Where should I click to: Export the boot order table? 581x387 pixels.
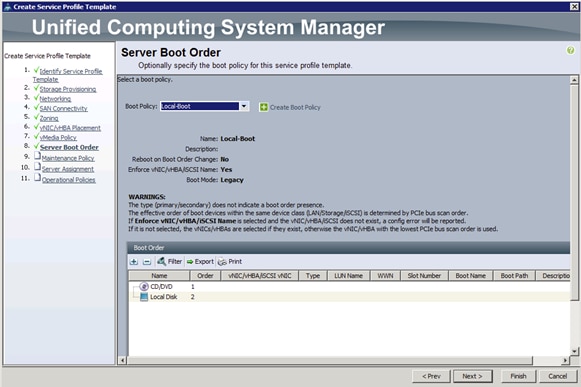200,262
